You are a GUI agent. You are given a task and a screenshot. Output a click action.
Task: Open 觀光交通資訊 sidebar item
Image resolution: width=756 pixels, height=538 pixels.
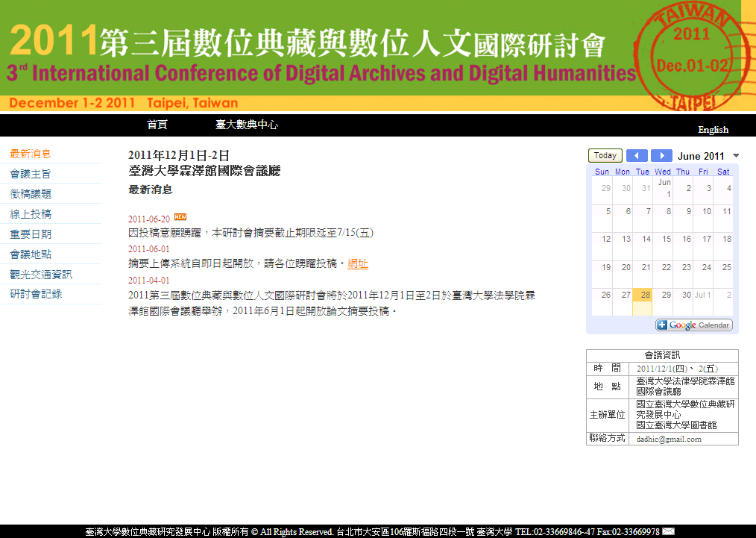pos(41,274)
